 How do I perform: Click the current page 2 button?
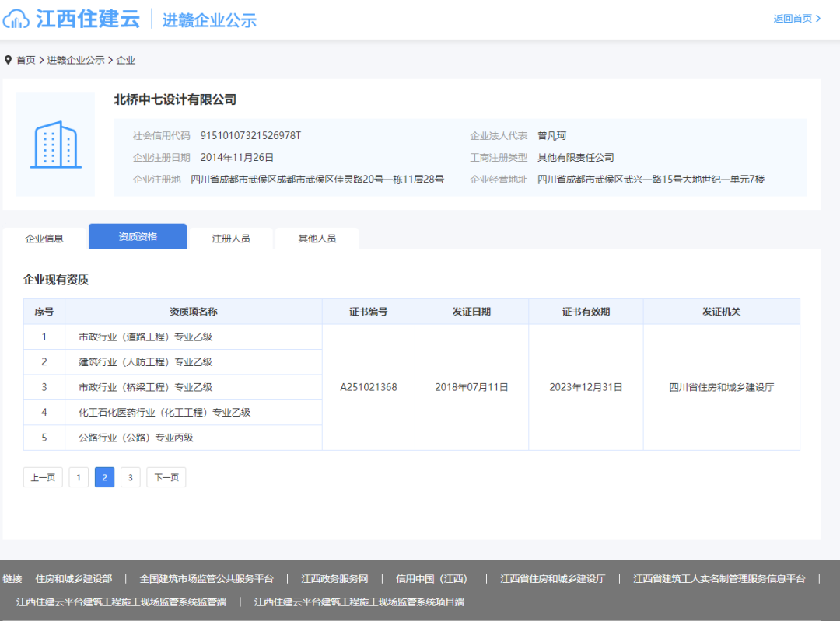coord(104,477)
